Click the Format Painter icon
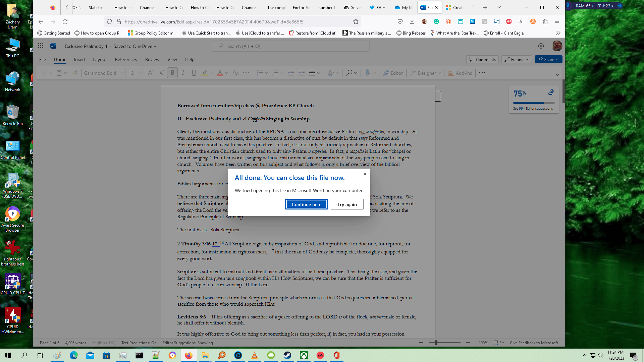 click(x=75, y=73)
